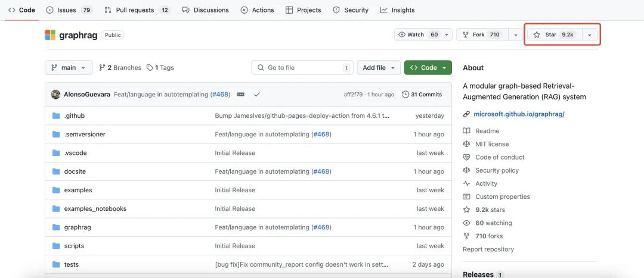Open the Star lists dropdown arrow
This screenshot has height=278, width=644.
590,35
